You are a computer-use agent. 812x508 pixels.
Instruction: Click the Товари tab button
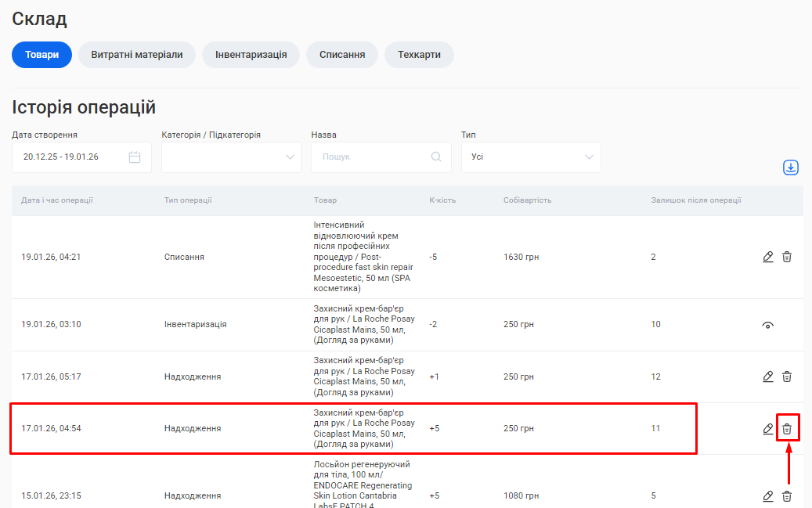42,55
